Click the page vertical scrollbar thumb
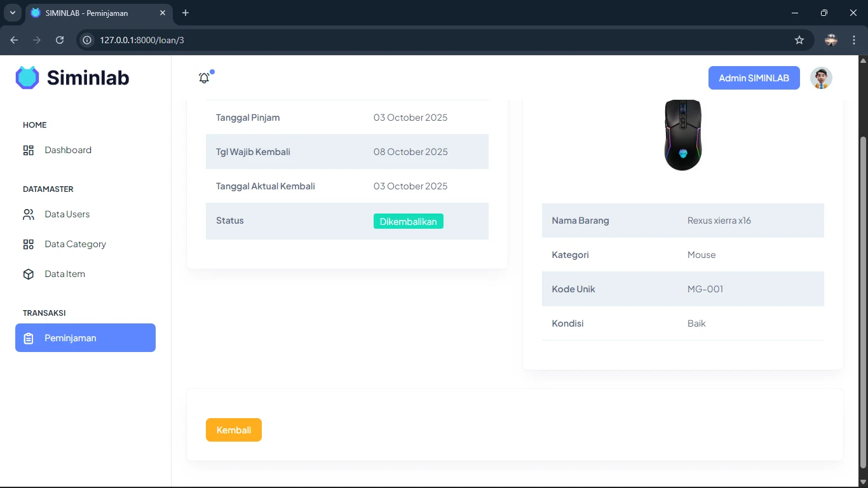 pos(862,299)
